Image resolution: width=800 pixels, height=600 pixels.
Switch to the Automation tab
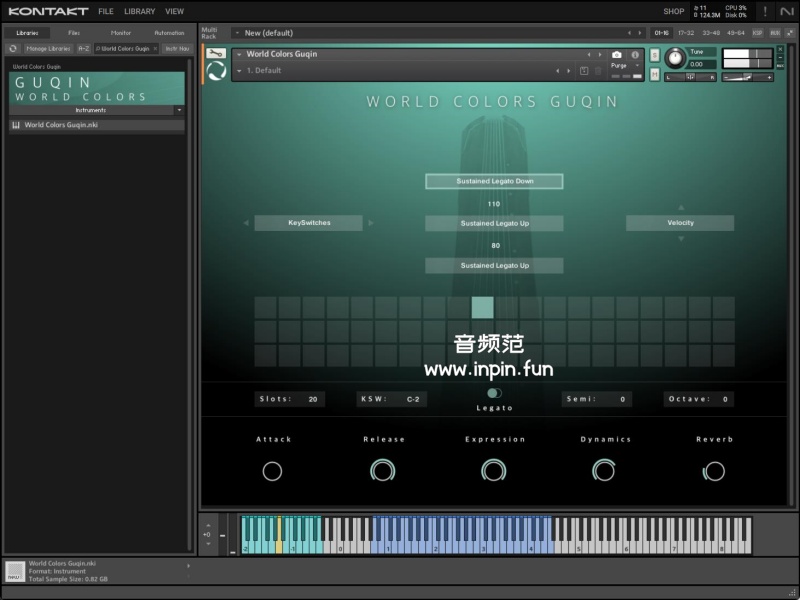click(169, 33)
